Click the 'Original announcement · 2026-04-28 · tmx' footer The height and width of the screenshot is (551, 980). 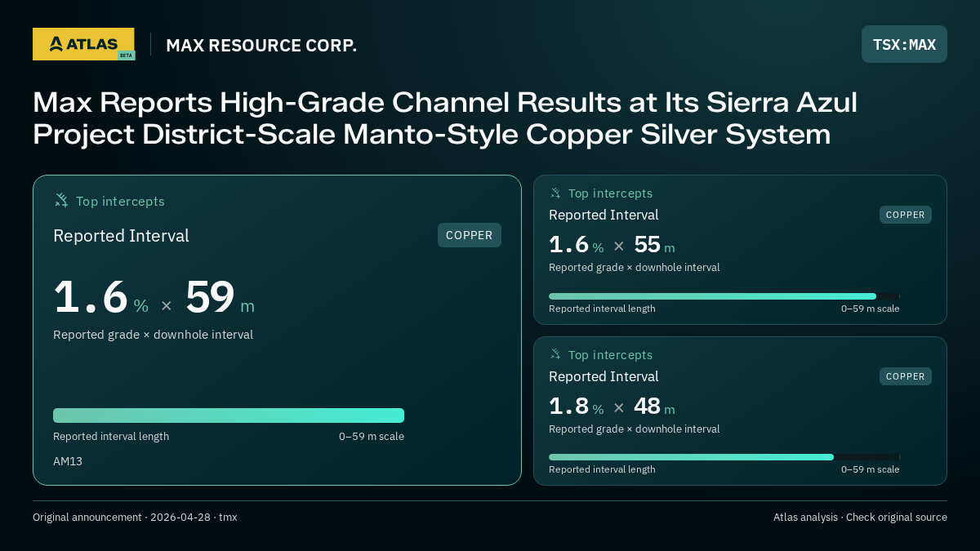point(135,518)
